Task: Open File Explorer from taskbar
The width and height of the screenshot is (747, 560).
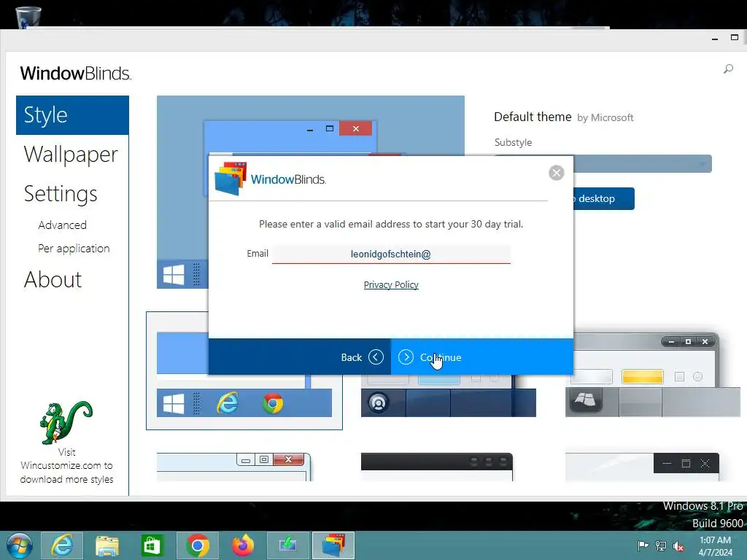Action: (107, 545)
